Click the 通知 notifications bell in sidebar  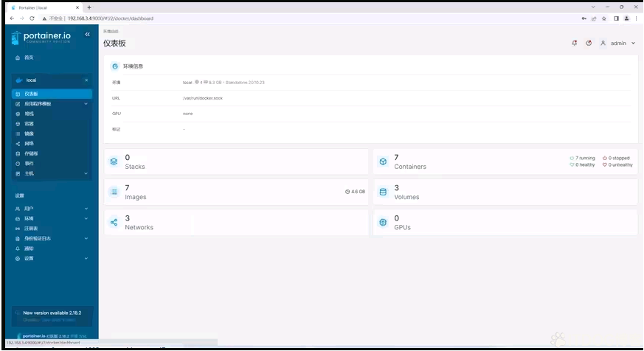click(x=18, y=249)
